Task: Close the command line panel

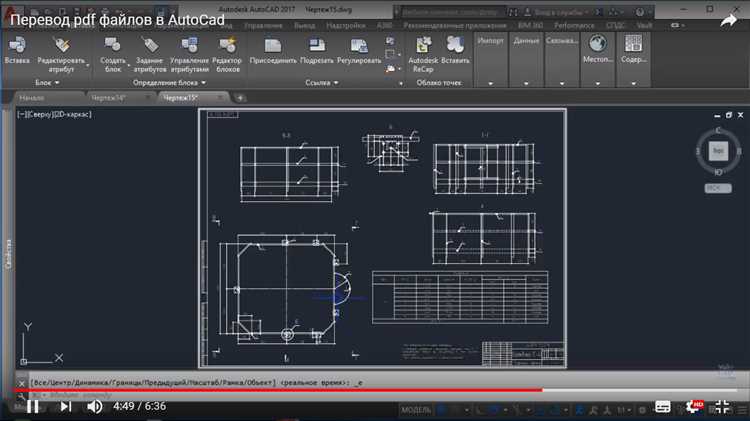Action: pyautogui.click(x=22, y=383)
